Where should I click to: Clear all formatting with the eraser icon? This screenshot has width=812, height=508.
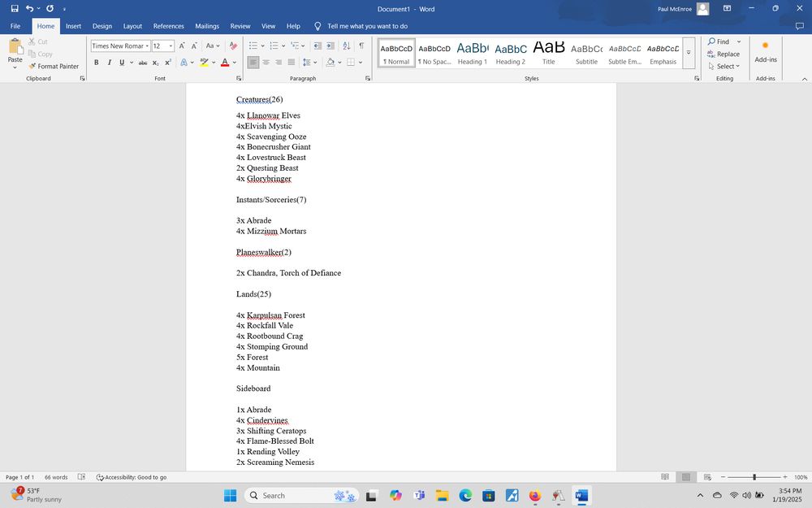[233, 46]
